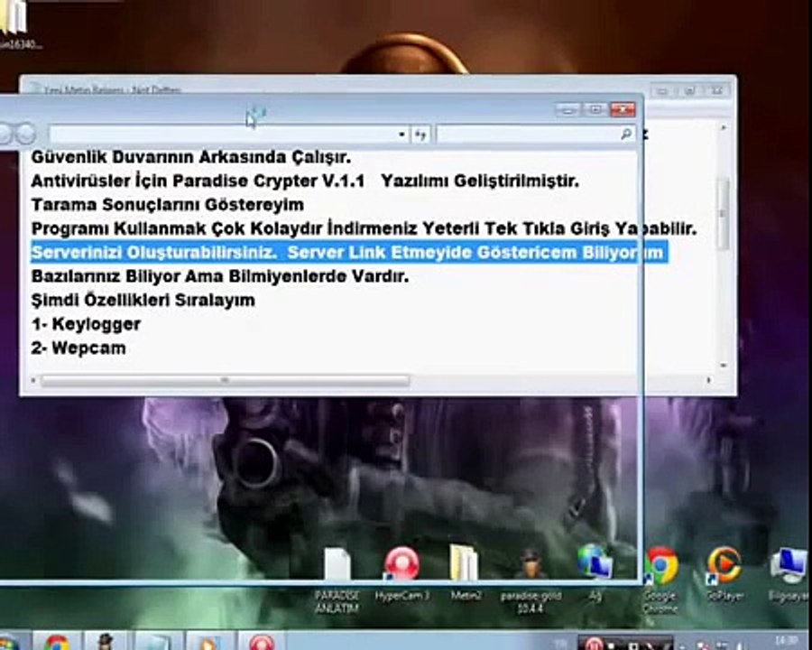This screenshot has width=812, height=650.
Task: Close the front Explorer window with red X
Action: point(623,109)
